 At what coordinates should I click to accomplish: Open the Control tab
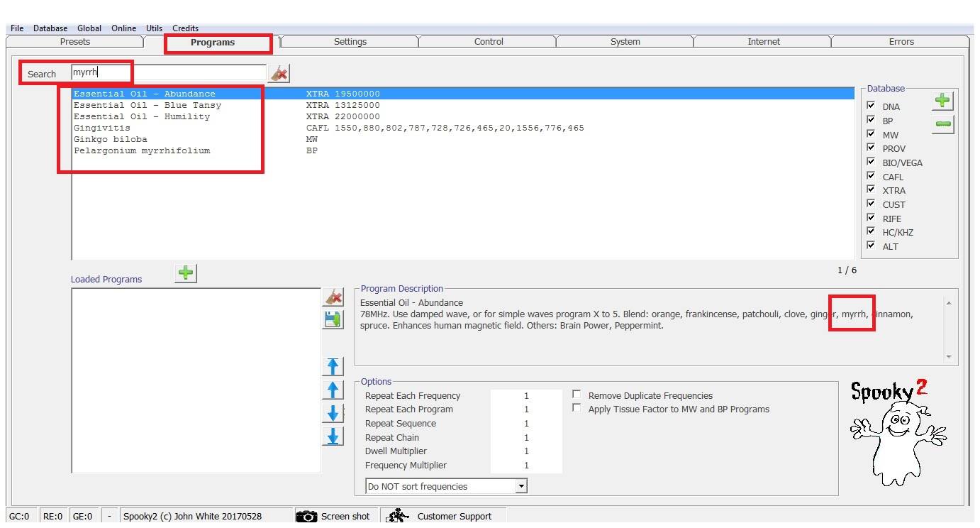[489, 42]
